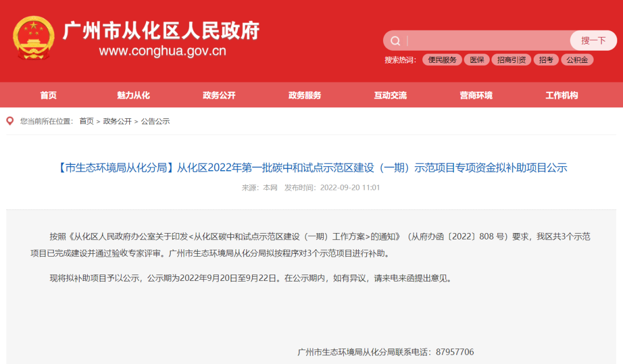Click the 您当前所在位置 label
623x364 pixels.
click(47, 121)
